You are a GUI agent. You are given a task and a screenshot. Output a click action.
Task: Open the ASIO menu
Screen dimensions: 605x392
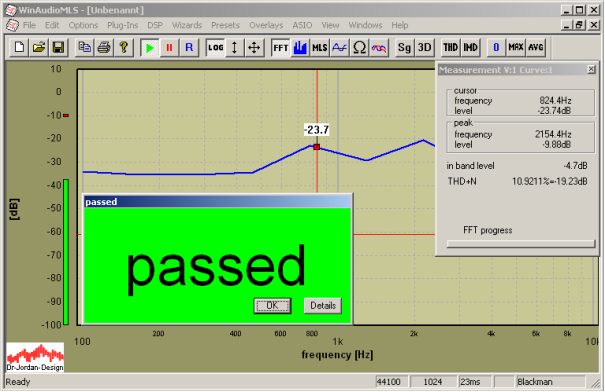pos(302,25)
